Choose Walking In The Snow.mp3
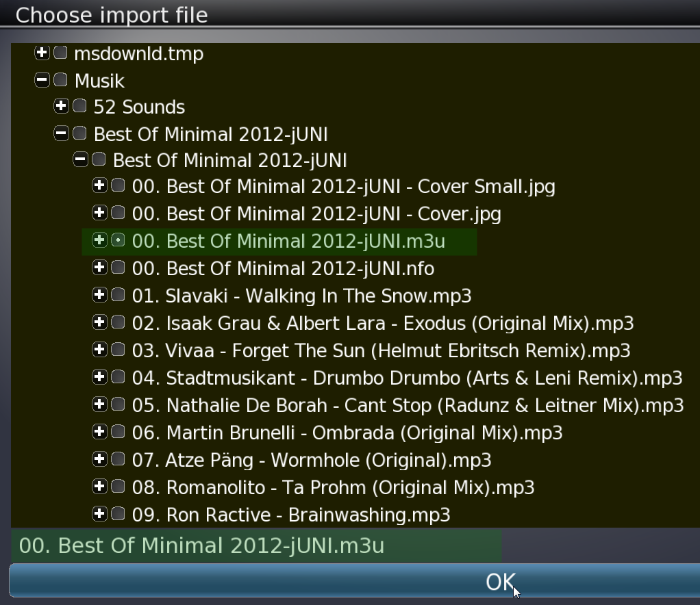This screenshot has width=700, height=605. click(x=302, y=296)
